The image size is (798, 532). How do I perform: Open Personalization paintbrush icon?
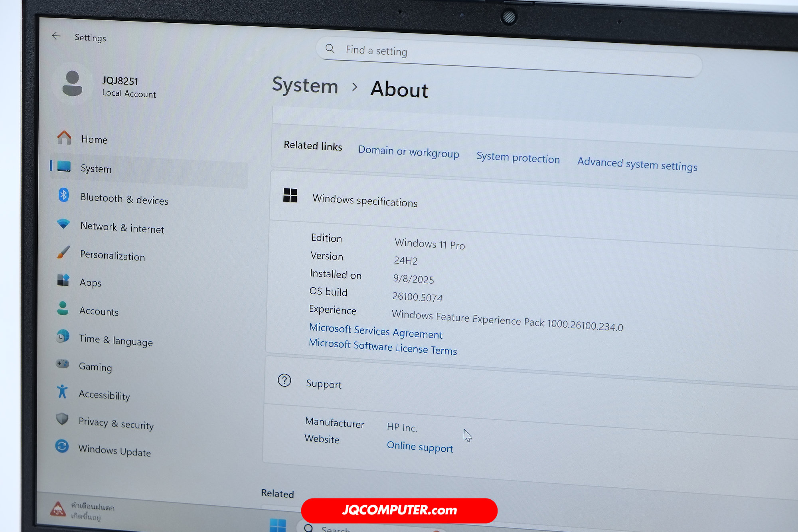point(63,253)
